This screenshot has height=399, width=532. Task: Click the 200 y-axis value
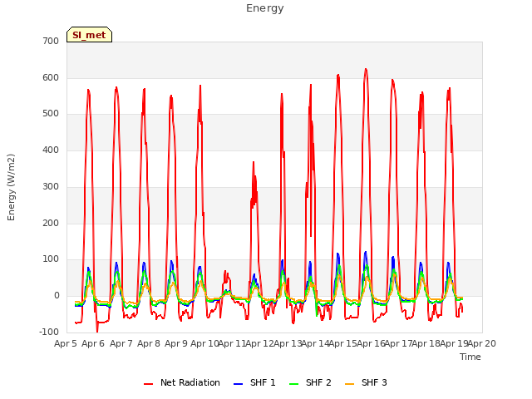(x=51, y=224)
